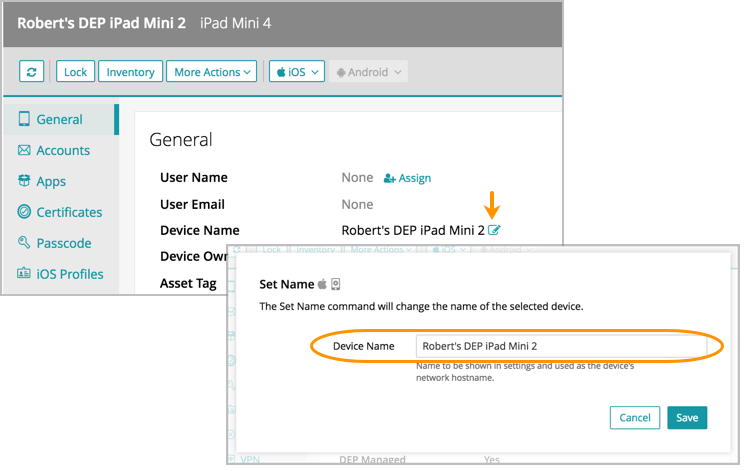
Task: Save the new device name
Action: [687, 417]
